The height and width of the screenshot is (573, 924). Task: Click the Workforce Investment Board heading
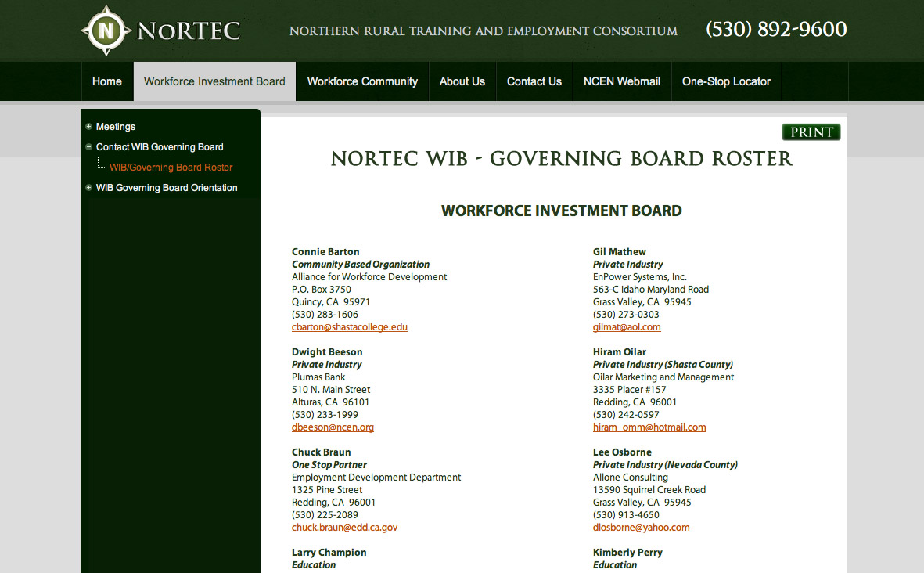(562, 211)
